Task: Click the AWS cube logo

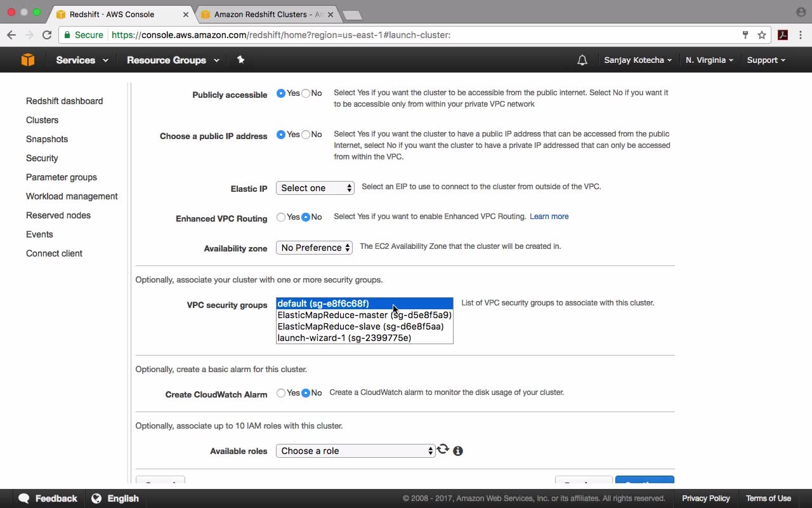Action: pos(28,60)
